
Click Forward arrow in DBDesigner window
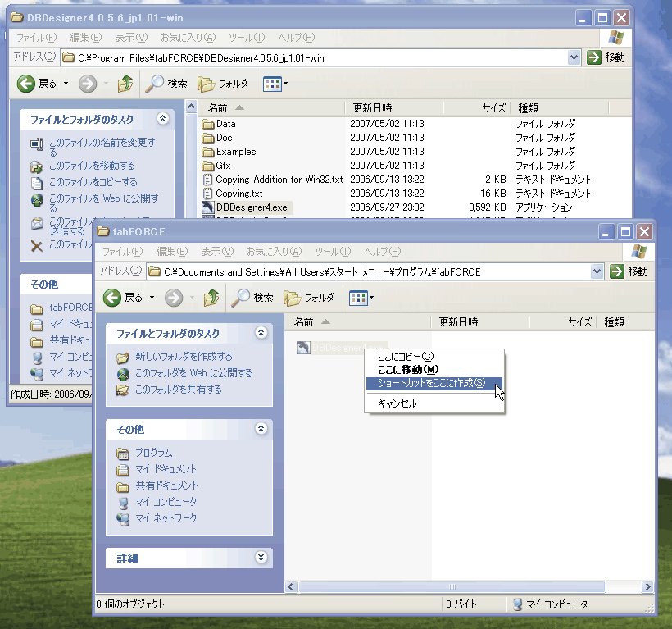point(88,84)
